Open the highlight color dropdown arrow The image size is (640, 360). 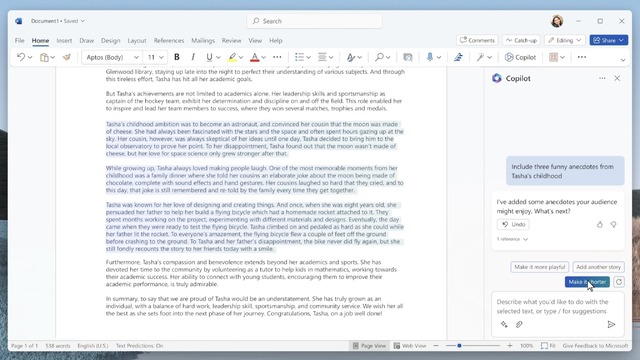pos(241,58)
